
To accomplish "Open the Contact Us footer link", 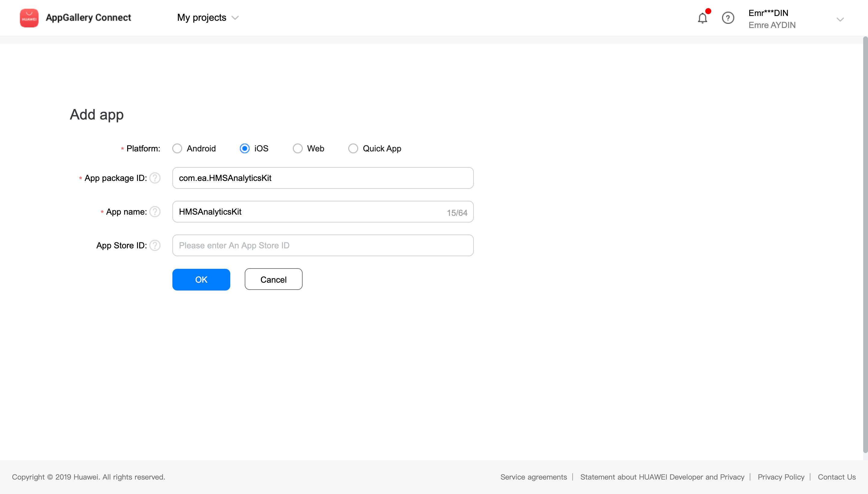I will (836, 477).
